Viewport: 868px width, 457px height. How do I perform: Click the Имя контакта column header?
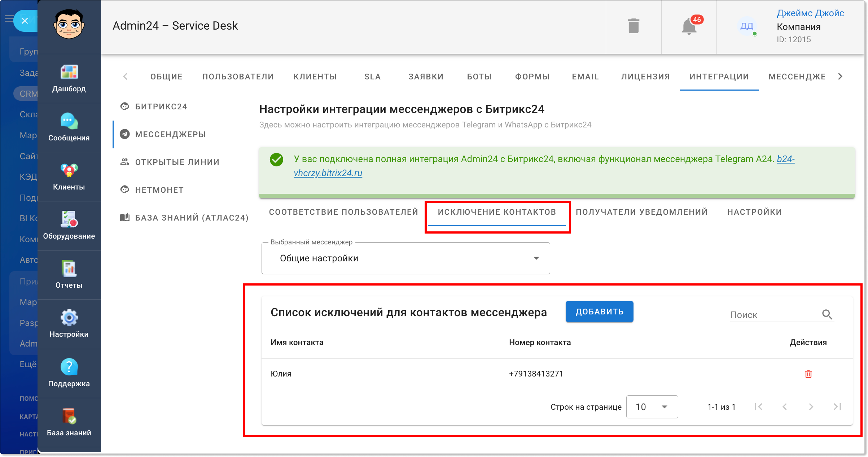coord(297,342)
